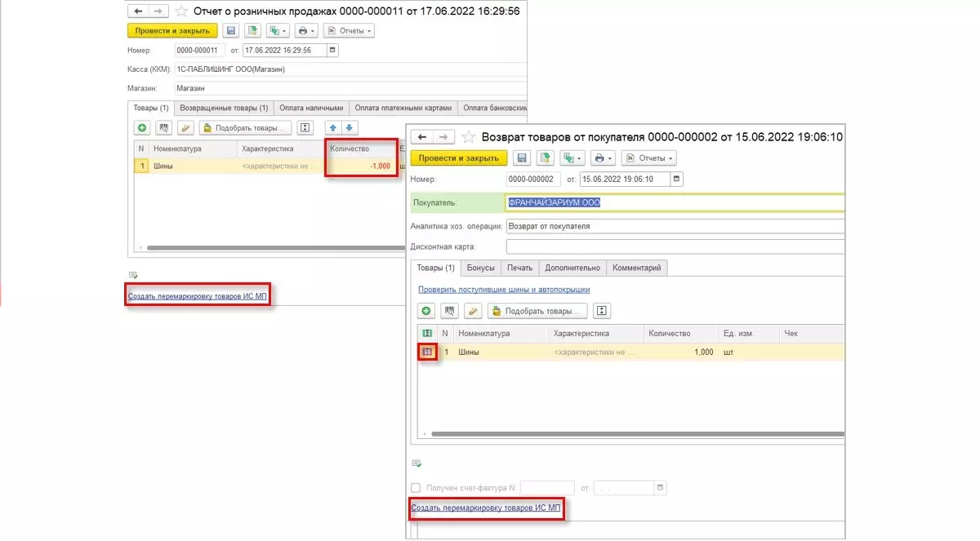Move row up in retail sales report
The width and height of the screenshot is (980, 541).
(x=333, y=128)
